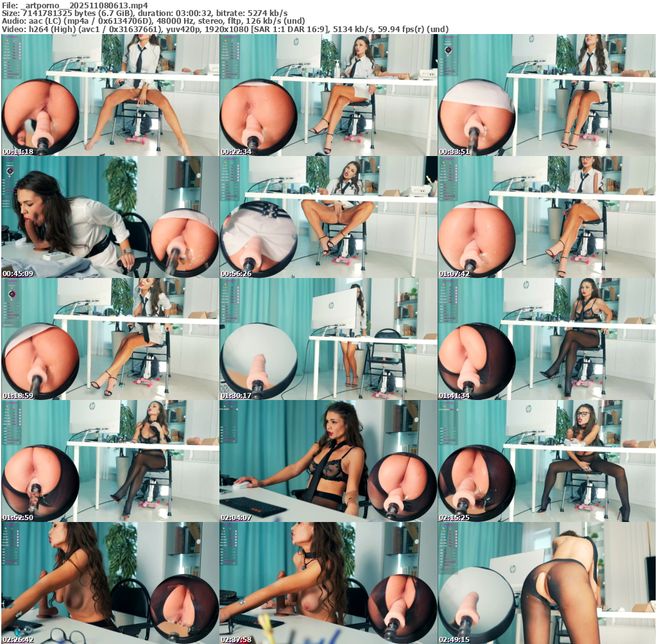Open the frame at 00:45:09

[x=110, y=217]
